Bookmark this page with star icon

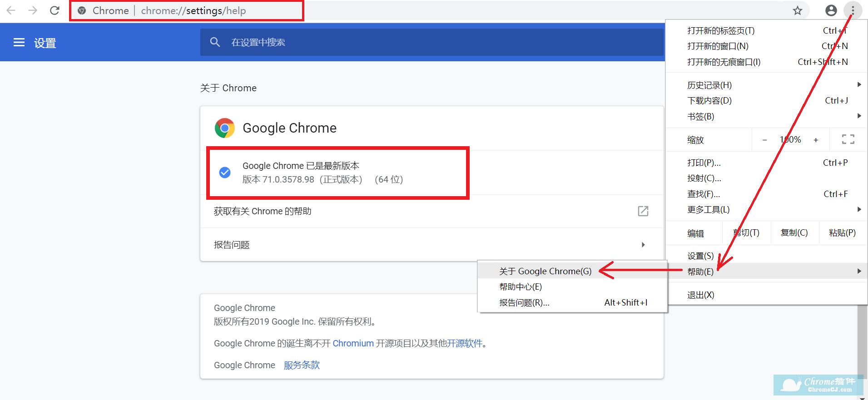[798, 10]
